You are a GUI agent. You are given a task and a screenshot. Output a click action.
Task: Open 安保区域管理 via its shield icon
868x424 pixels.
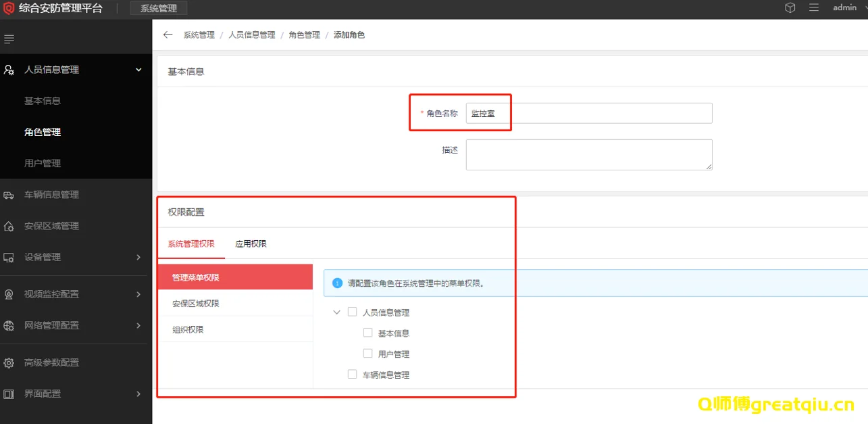[9, 225]
